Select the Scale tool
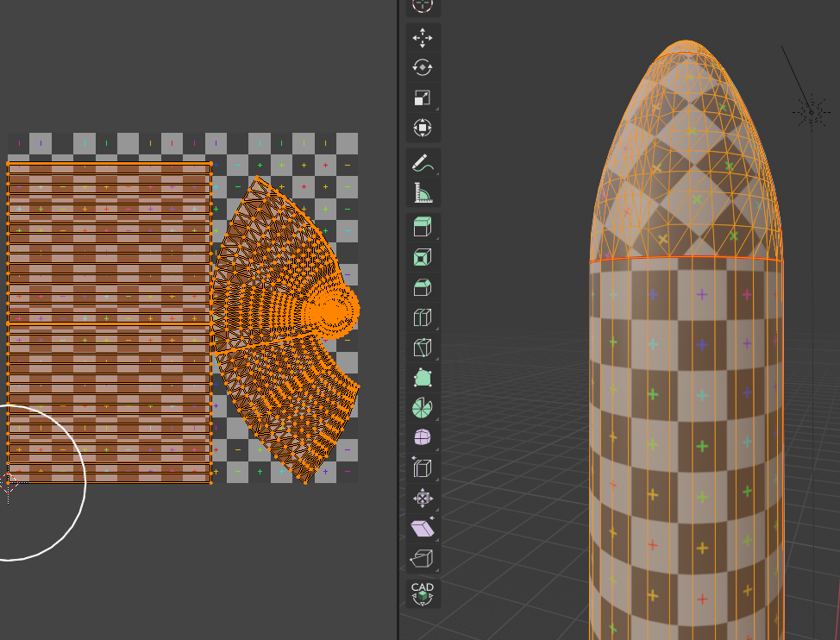The height and width of the screenshot is (640, 840). [423, 98]
